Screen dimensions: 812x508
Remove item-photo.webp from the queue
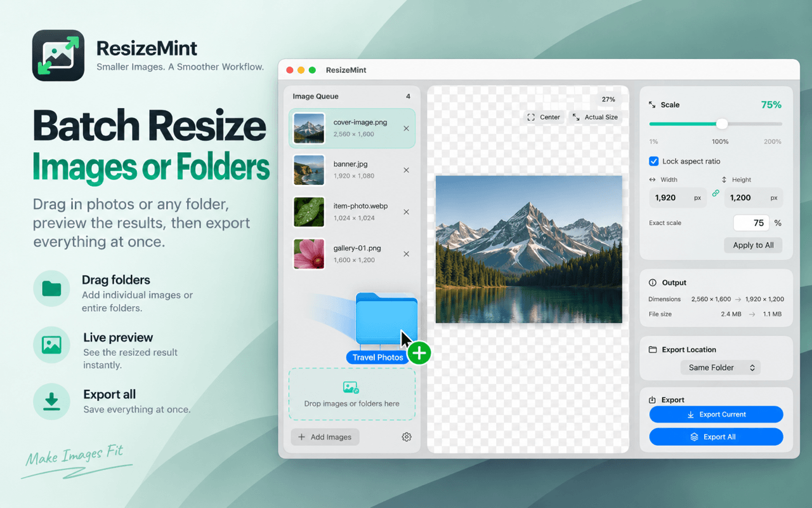[406, 212]
